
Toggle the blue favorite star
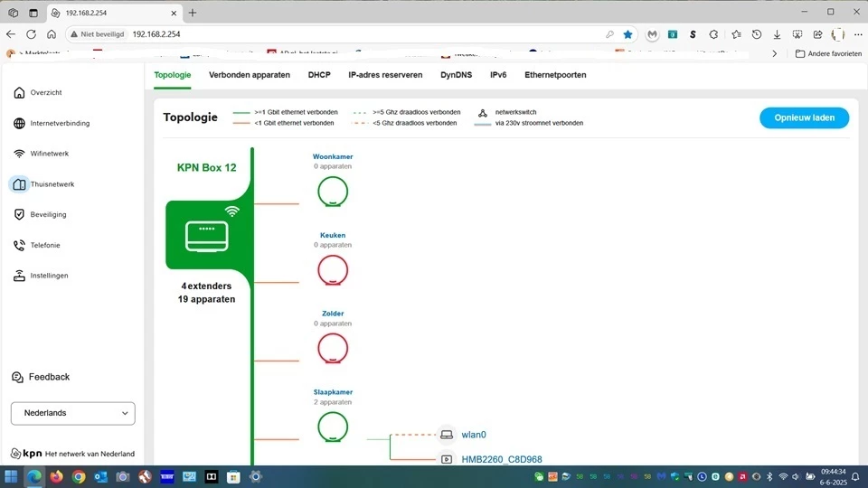(x=627, y=34)
